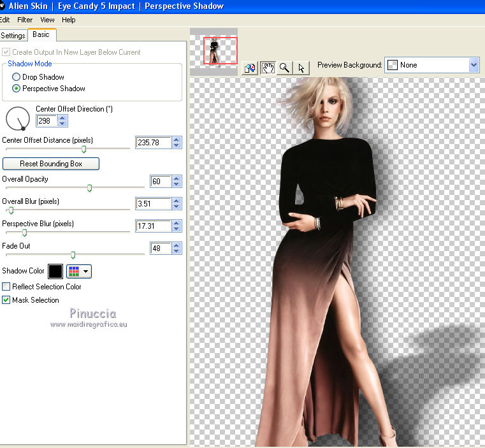485x448 pixels.
Task: Click the Center Offset Direction angle dial
Action: 18,119
